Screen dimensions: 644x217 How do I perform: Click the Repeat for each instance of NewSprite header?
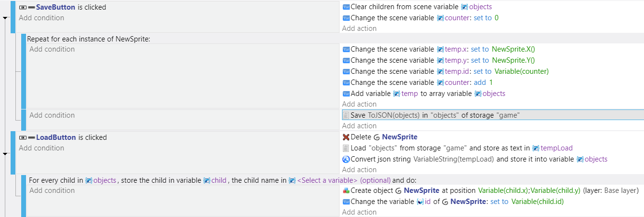tap(89, 39)
